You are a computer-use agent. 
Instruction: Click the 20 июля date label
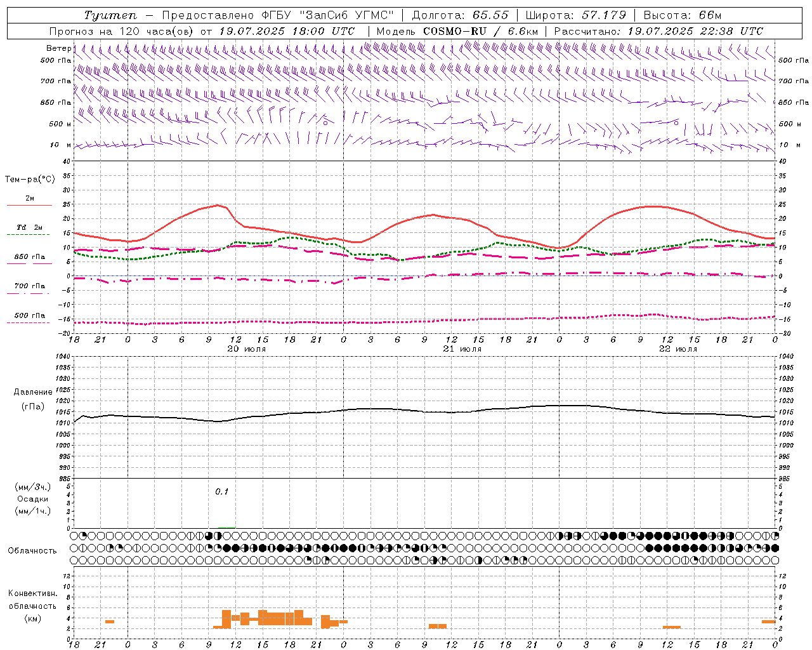click(x=246, y=349)
